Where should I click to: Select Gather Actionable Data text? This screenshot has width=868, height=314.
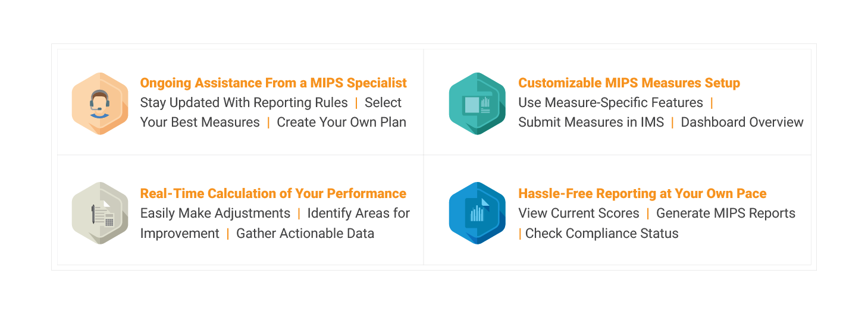coord(305,233)
